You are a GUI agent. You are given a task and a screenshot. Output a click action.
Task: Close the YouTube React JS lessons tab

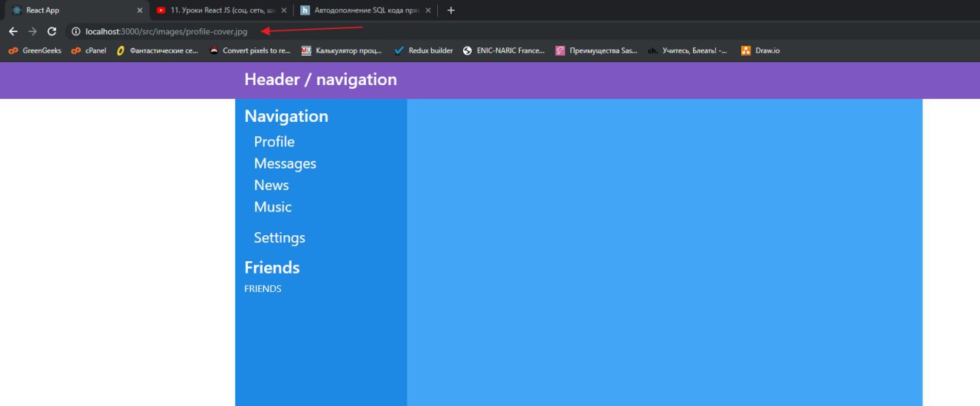[283, 11]
